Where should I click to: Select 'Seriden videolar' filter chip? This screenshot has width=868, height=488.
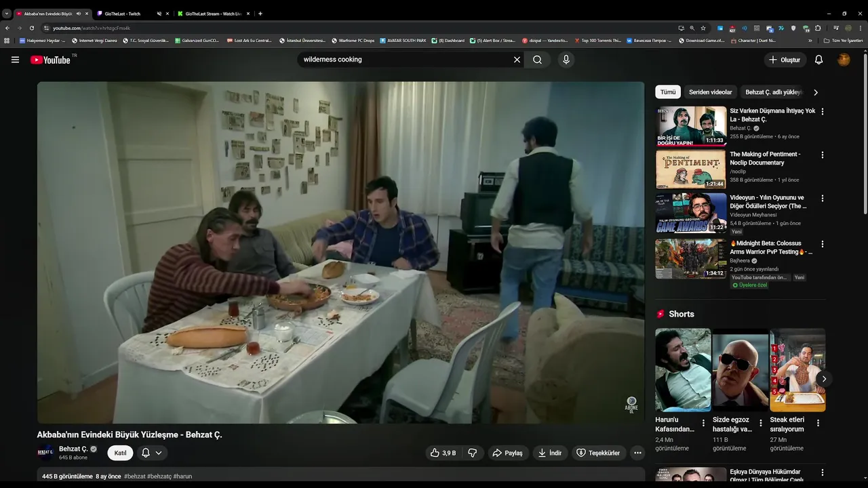pyautogui.click(x=711, y=92)
